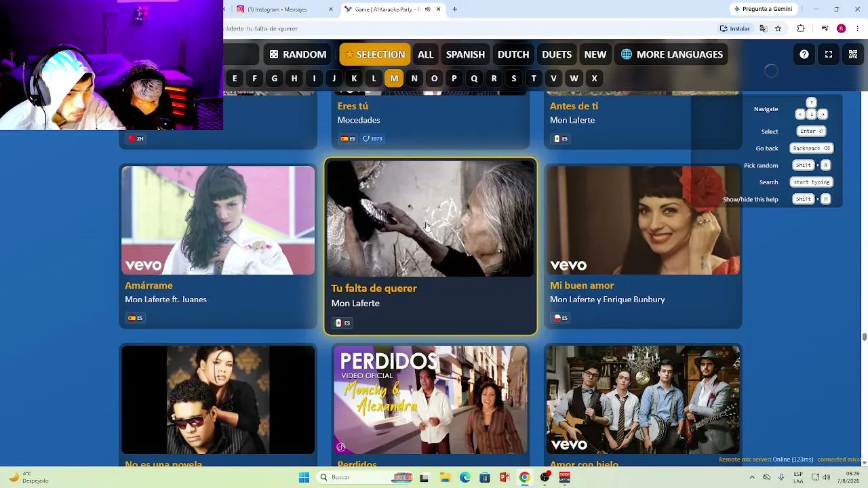Open the translate page icon

click(x=763, y=28)
